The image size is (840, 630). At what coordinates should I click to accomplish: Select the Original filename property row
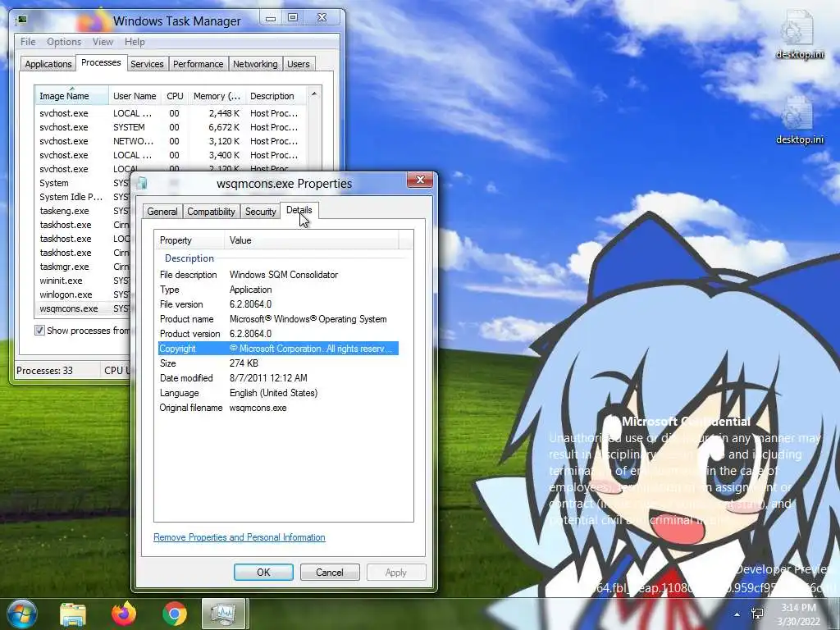[278, 408]
